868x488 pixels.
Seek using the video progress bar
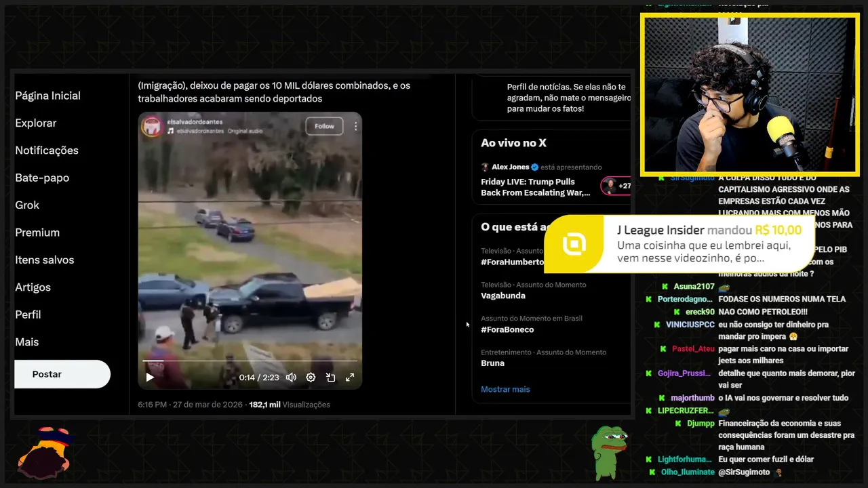pyautogui.click(x=250, y=361)
